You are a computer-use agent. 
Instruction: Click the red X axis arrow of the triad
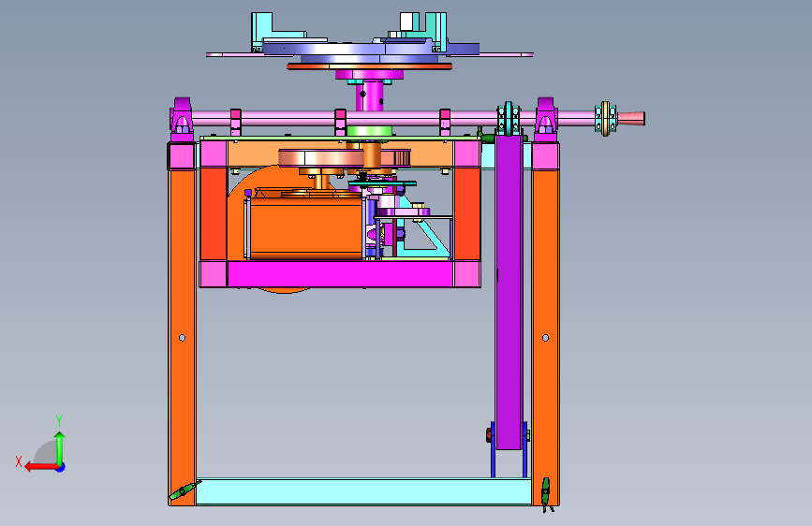(40, 467)
